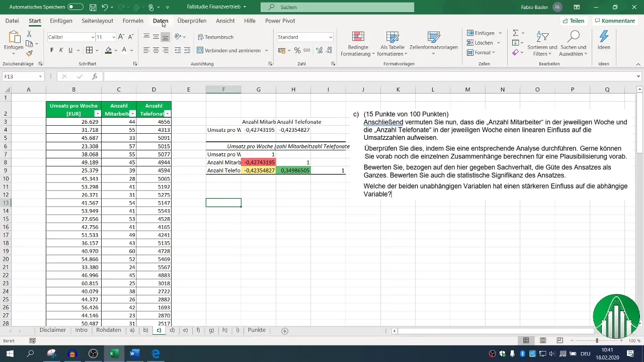Switch to the Seitenlayout ribbon tab
644x362 pixels.
98,21
